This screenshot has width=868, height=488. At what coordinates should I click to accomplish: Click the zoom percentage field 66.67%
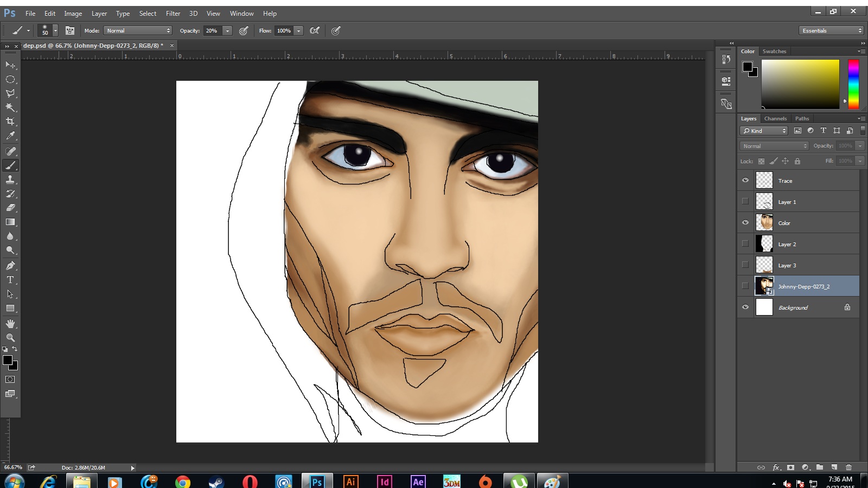13,467
